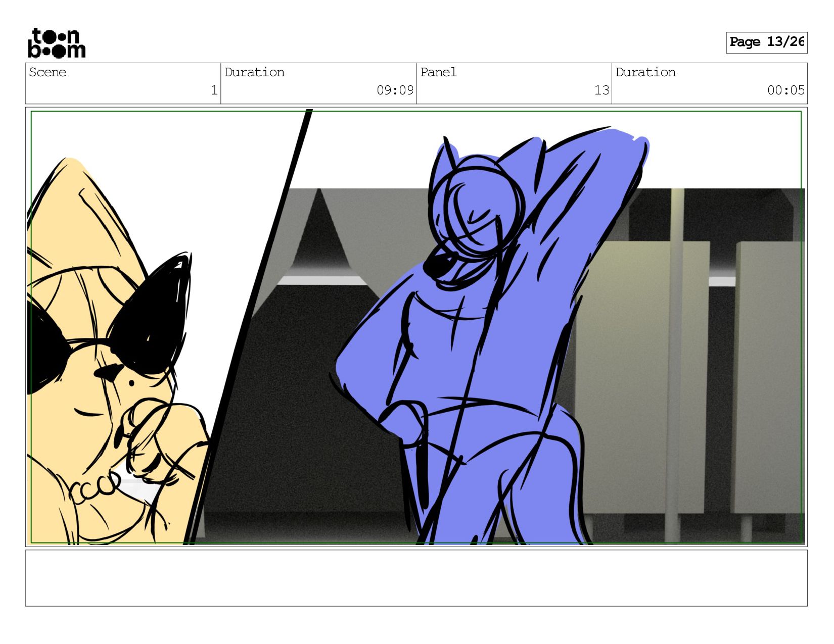Click the 'Scene' header label
This screenshot has width=834, height=644.
click(x=48, y=72)
